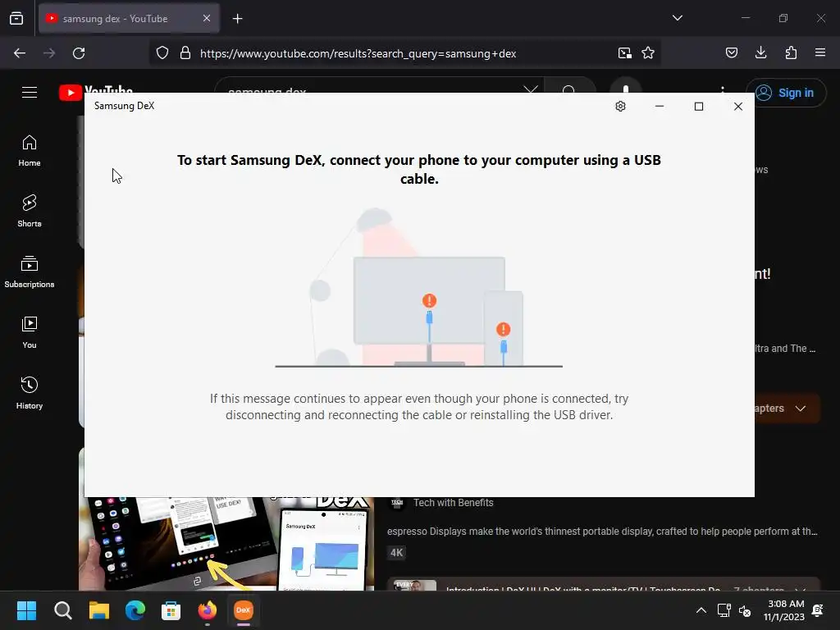Open a new browser tab
Image resolution: width=840 pixels, height=630 pixels.
(x=237, y=19)
